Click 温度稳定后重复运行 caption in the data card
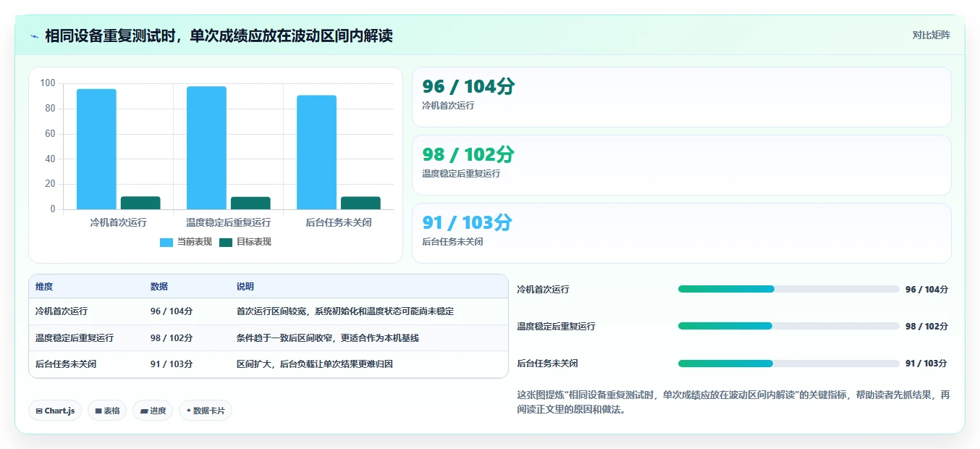This screenshot has height=449, width=980. click(461, 174)
